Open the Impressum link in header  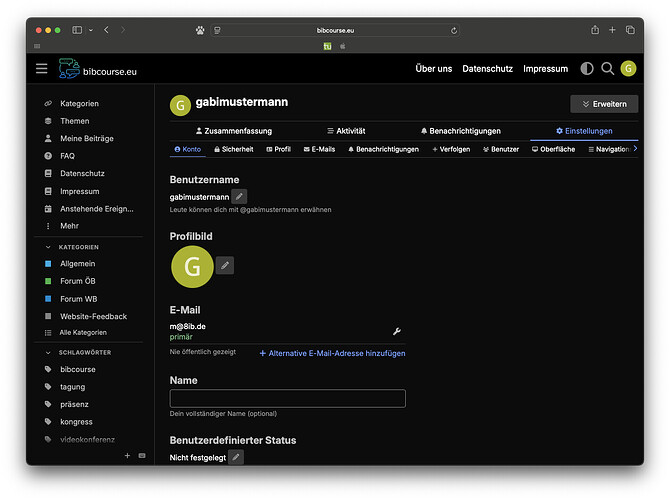point(545,69)
